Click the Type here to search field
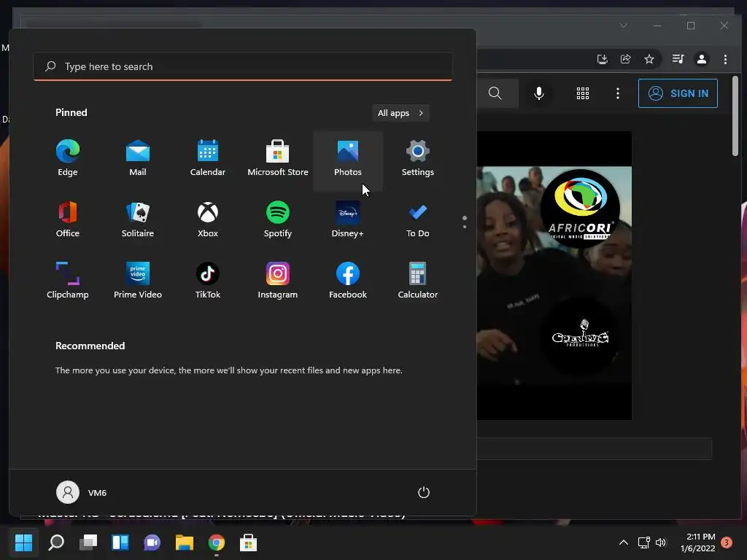Viewport: 747px width, 560px height. pyautogui.click(x=243, y=66)
